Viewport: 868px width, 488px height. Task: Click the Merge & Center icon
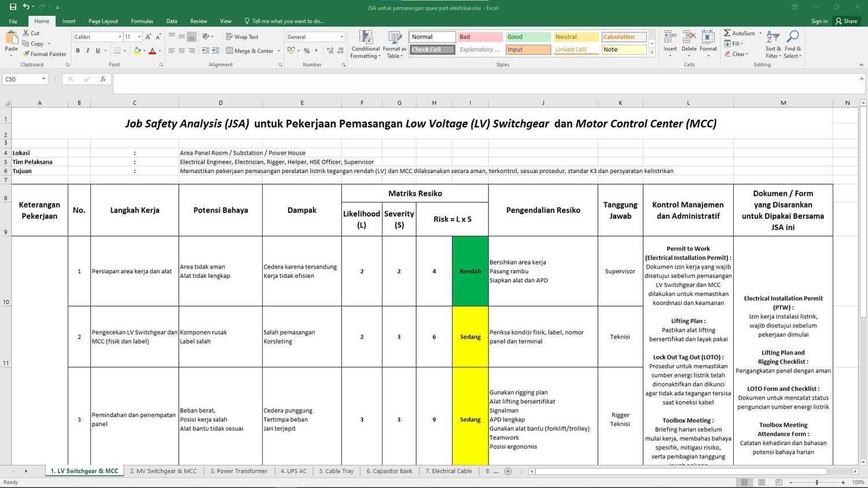(229, 51)
